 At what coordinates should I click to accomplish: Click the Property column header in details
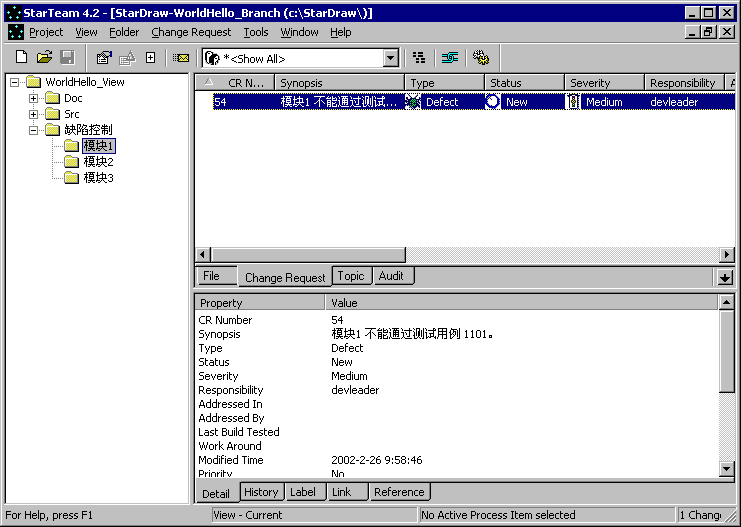260,302
